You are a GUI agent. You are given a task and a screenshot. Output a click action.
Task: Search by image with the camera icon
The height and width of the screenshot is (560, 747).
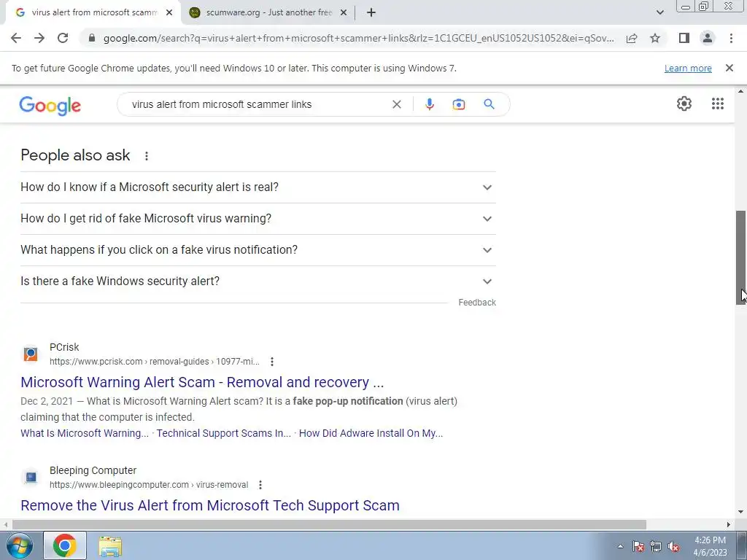tap(458, 104)
